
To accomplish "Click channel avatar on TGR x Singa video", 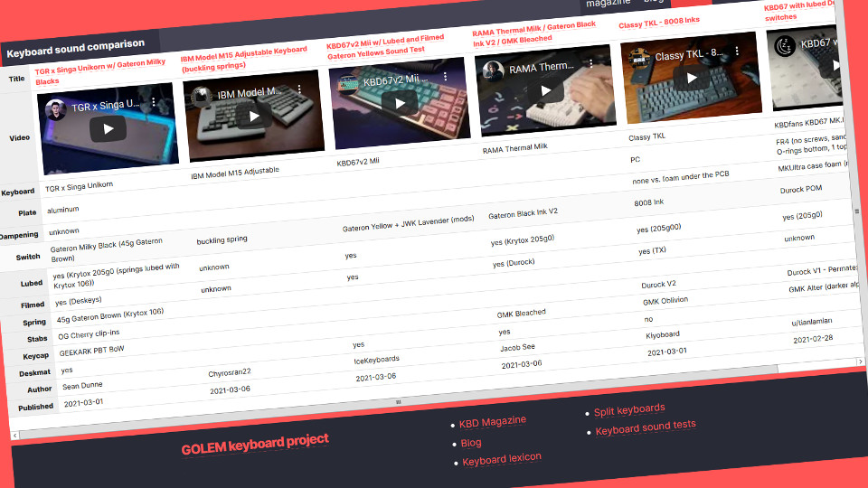I will click(57, 108).
